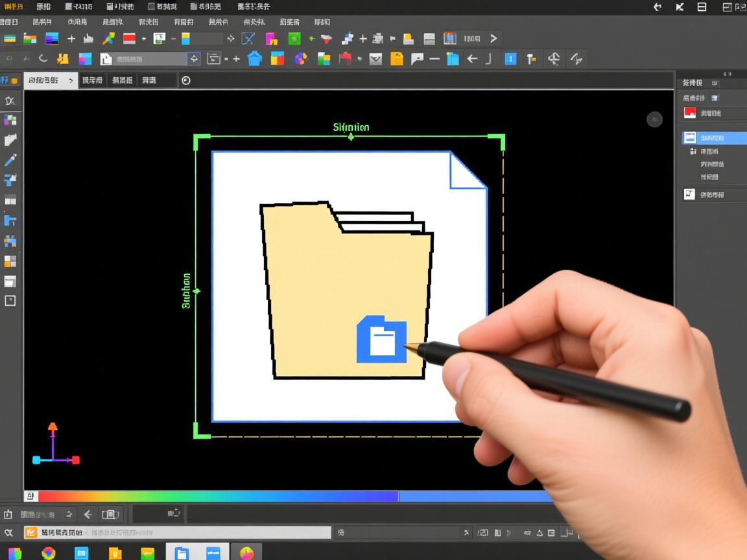Switch to the second document tab

tap(92, 80)
